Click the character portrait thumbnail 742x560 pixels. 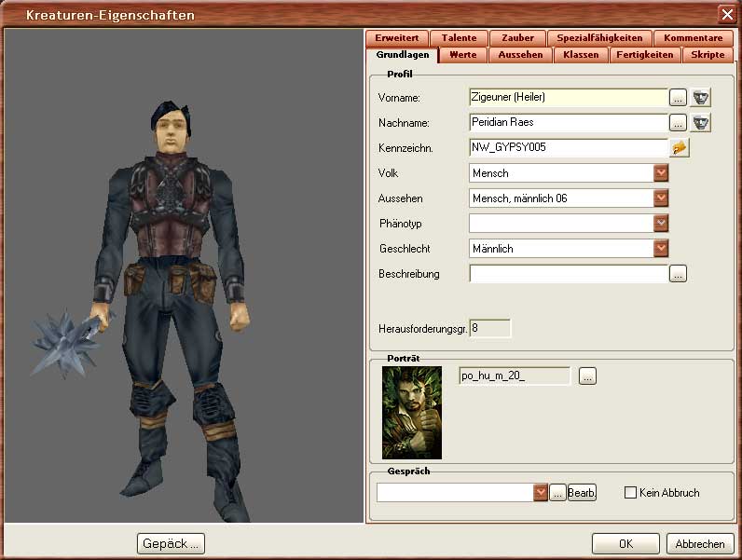412,412
